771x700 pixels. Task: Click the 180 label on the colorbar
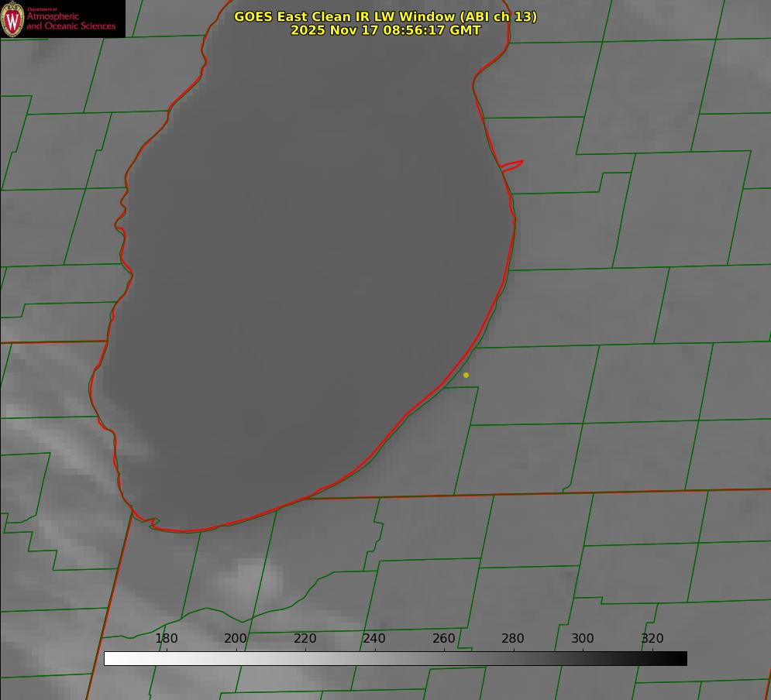coord(167,639)
